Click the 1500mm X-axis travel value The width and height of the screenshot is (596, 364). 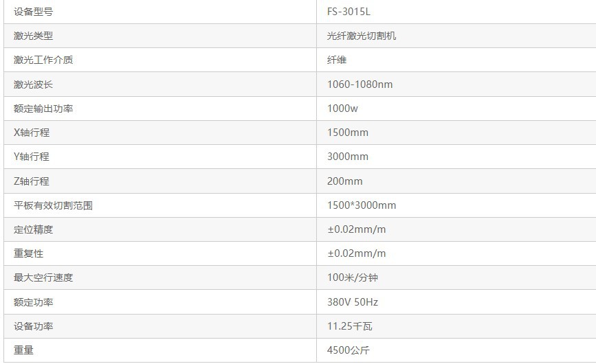348,133
